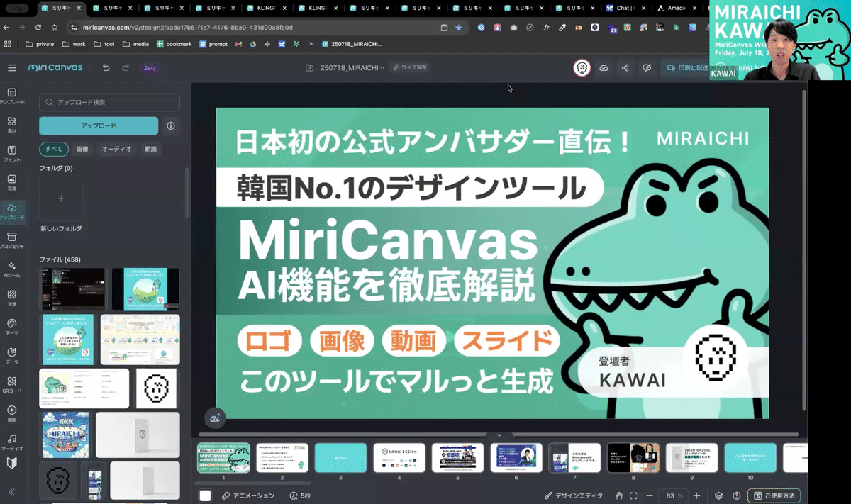This screenshot has height=504, width=851.
Task: Open the 5秒 duration selector
Action: [x=301, y=495]
